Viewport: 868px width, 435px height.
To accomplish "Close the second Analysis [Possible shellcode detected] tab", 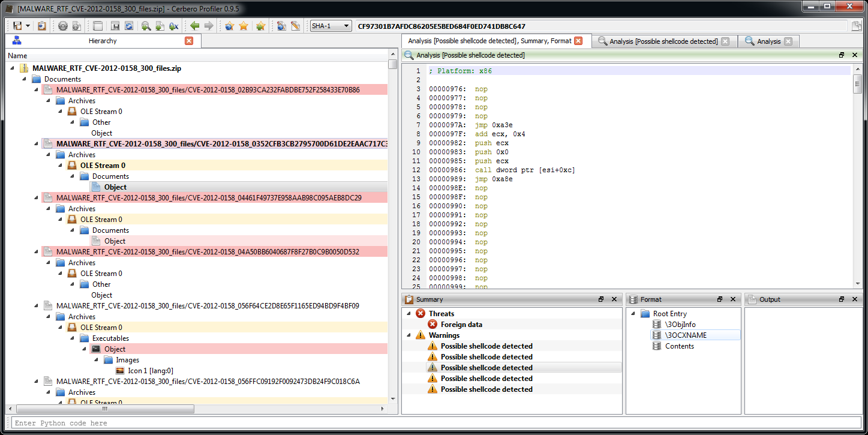I will pyautogui.click(x=725, y=41).
